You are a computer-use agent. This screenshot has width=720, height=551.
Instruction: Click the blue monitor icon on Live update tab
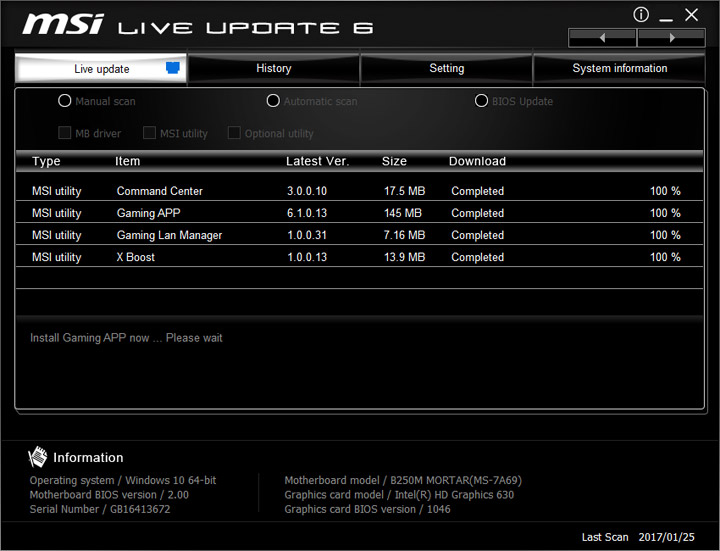pyautogui.click(x=173, y=68)
